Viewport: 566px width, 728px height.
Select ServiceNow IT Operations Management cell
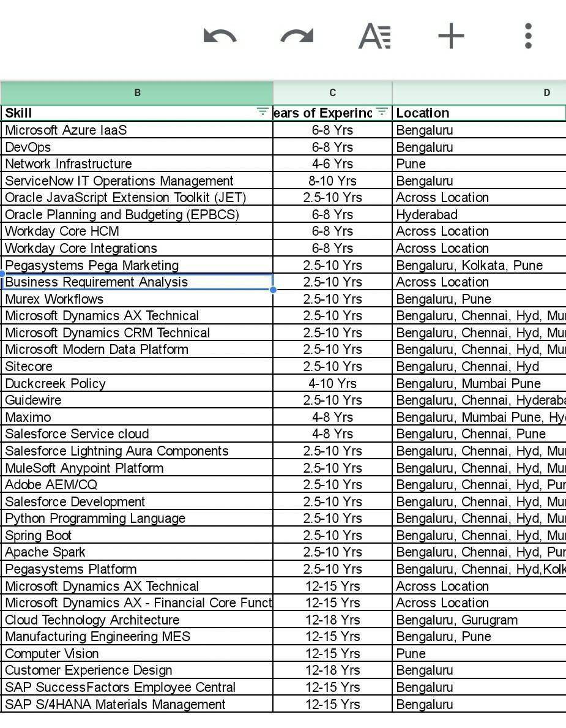pos(137,181)
